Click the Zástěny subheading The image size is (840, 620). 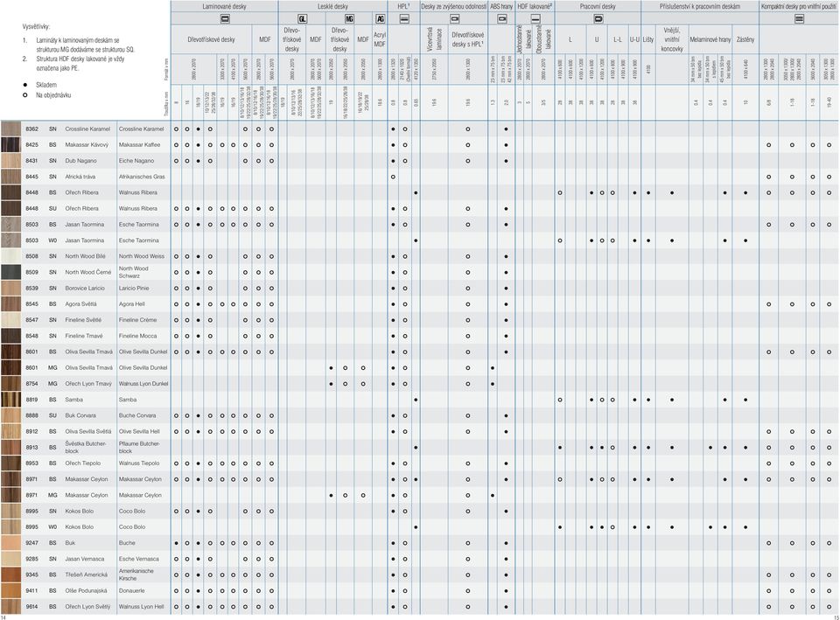pyautogui.click(x=745, y=39)
